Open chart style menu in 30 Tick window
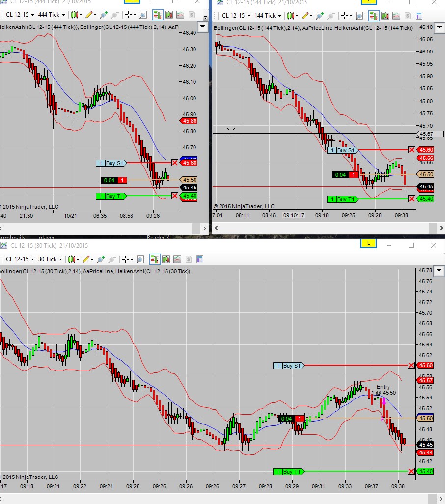445x504 pixels. click(x=73, y=259)
